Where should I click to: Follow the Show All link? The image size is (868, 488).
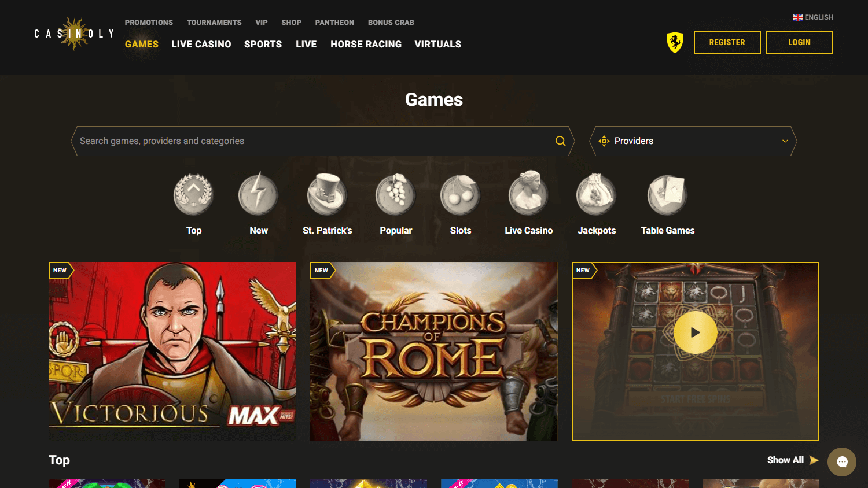(785, 460)
